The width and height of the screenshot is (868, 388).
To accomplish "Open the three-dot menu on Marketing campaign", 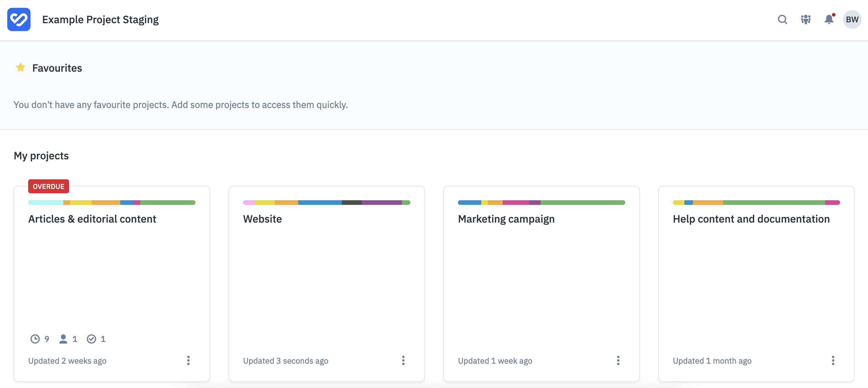I will click(x=618, y=360).
